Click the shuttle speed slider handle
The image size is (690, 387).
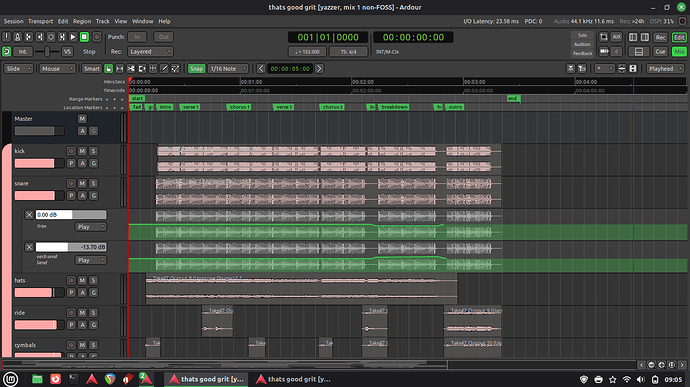point(47,52)
